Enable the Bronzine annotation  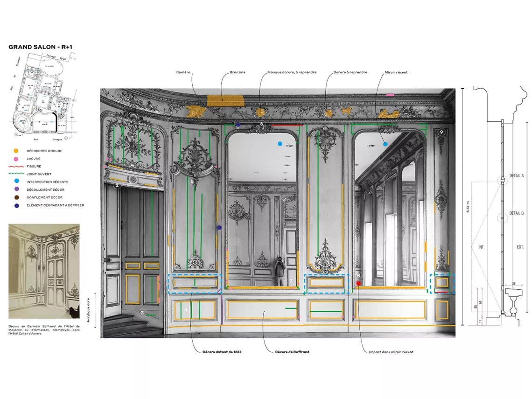[x=236, y=72]
